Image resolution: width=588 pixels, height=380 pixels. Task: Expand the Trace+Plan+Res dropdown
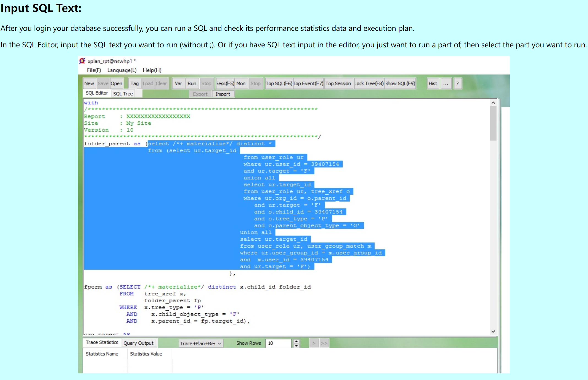click(x=219, y=343)
